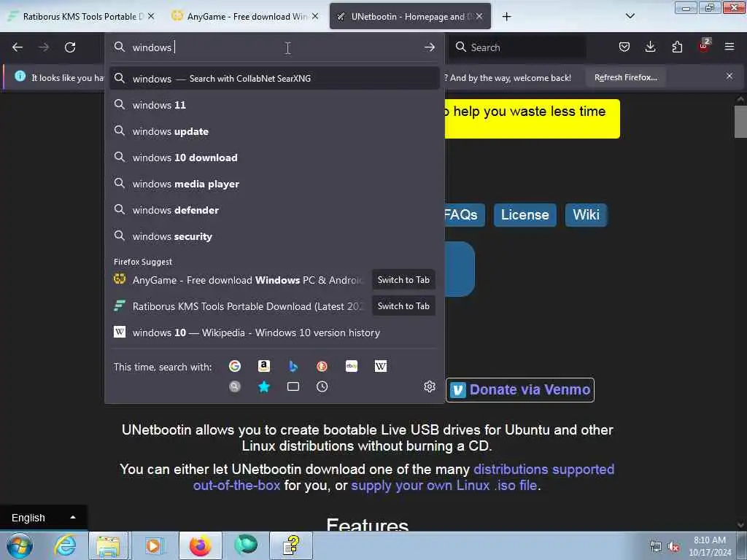Open Windows Media Player from taskbar
This screenshot has height=560, width=747.
tap(154, 545)
